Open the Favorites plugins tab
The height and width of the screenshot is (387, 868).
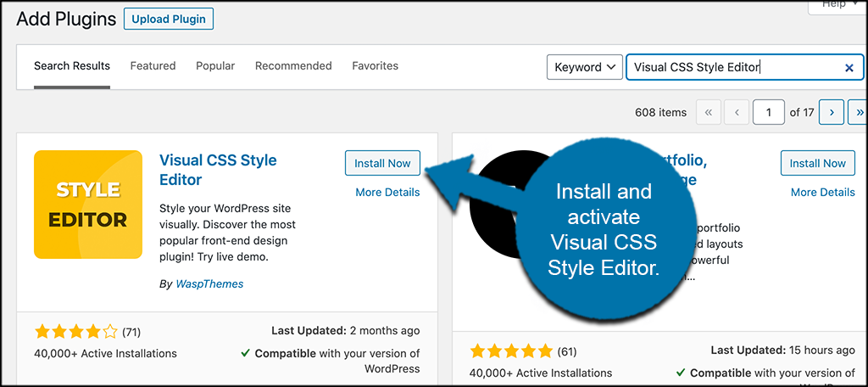coord(376,66)
